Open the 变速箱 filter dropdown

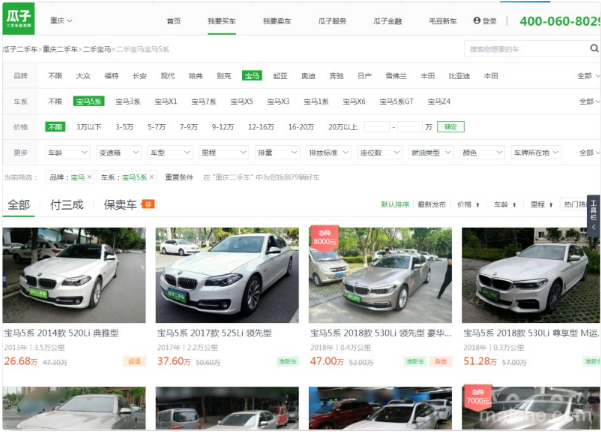[x=119, y=153]
